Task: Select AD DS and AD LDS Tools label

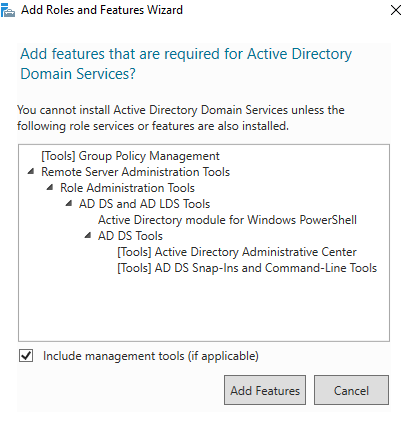Action: pyautogui.click(x=144, y=204)
